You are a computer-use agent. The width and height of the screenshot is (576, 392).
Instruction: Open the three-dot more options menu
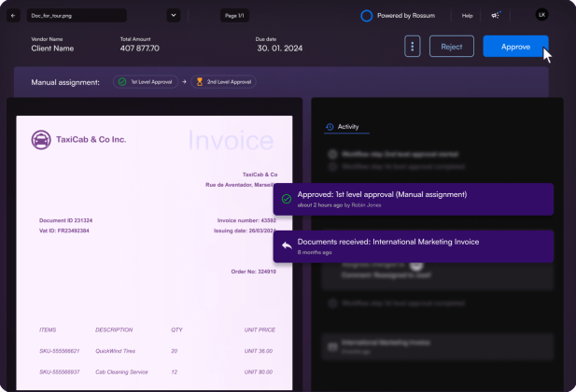coord(412,47)
